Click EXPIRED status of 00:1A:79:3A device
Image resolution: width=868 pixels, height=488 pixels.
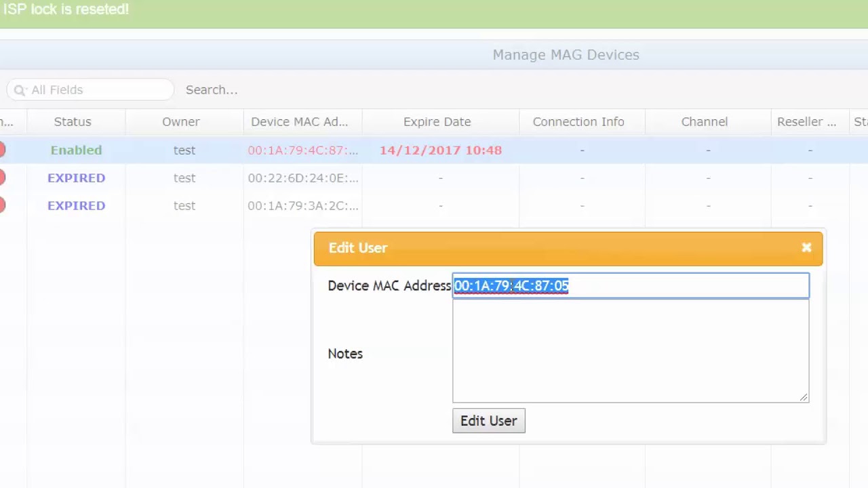76,205
